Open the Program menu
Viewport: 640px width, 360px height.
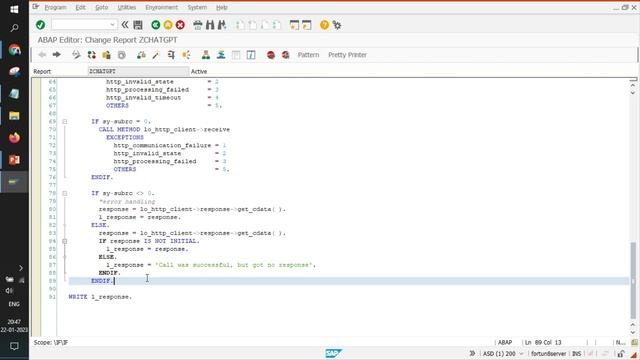coord(55,7)
